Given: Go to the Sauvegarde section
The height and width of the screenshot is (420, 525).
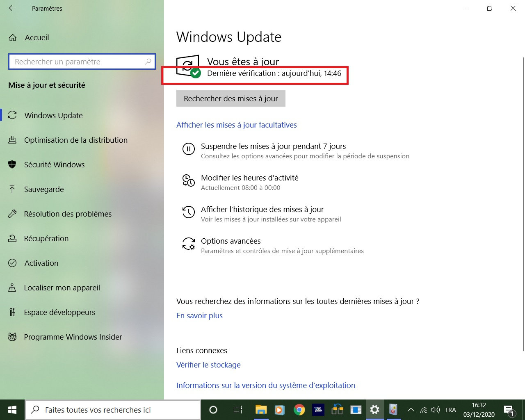Looking at the screenshot, I should pos(44,189).
